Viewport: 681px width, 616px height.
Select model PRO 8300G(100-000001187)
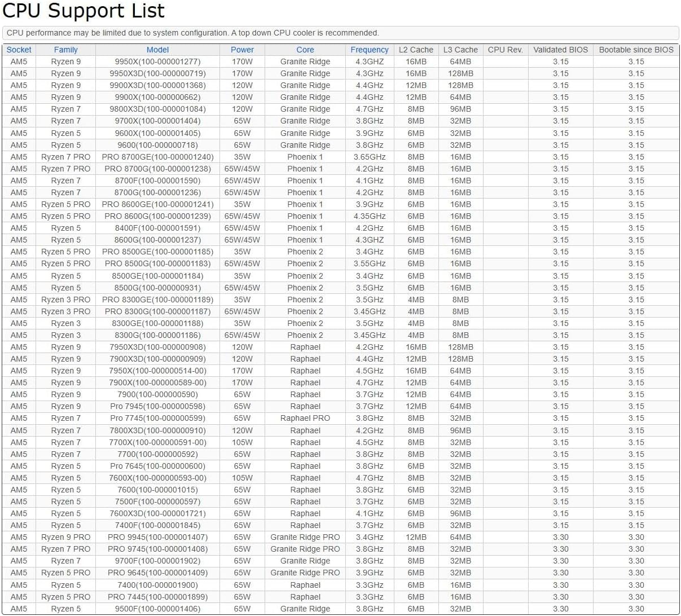coord(157,311)
